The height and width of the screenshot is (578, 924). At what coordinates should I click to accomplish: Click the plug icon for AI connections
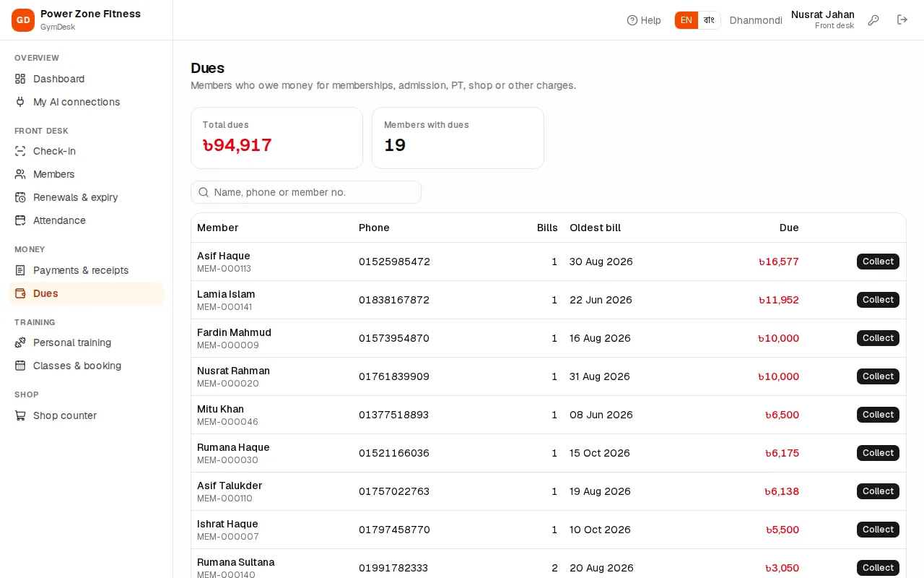20,102
